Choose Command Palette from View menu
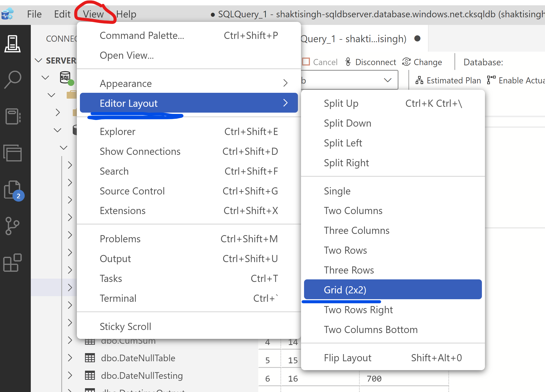Image resolution: width=545 pixels, height=392 pixels. point(189,36)
